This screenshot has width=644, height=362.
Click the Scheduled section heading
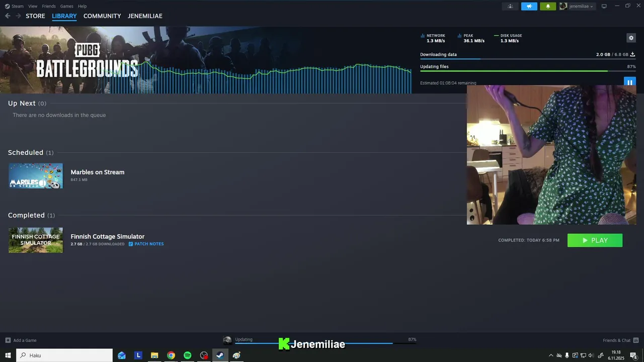pos(26,152)
